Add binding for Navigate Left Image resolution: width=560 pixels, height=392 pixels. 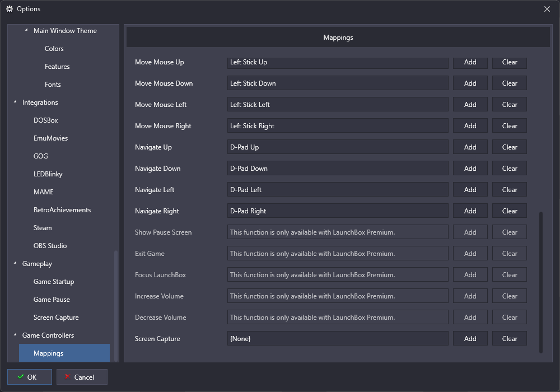tap(470, 190)
